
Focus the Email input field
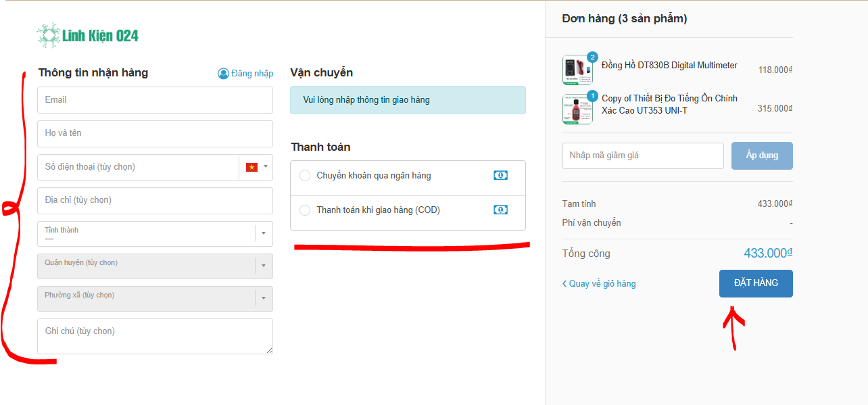(155, 100)
